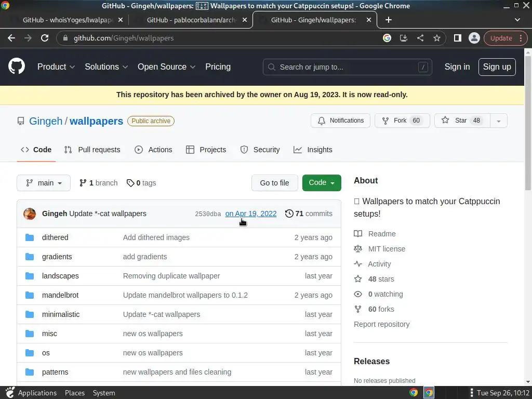The width and height of the screenshot is (532, 399).
Task: Switch to the Pull requests tab
Action: pos(92,150)
